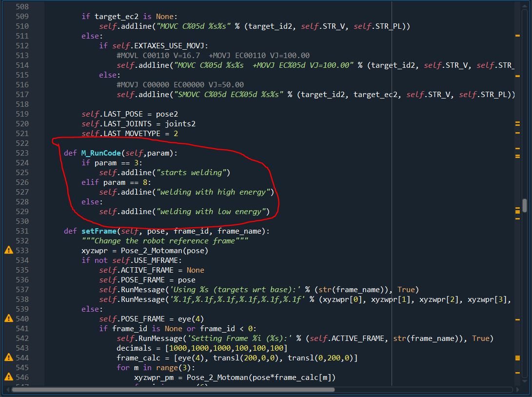532x397 pixels.
Task: Click the orange overview marker level with line 523
Action: tap(517, 156)
